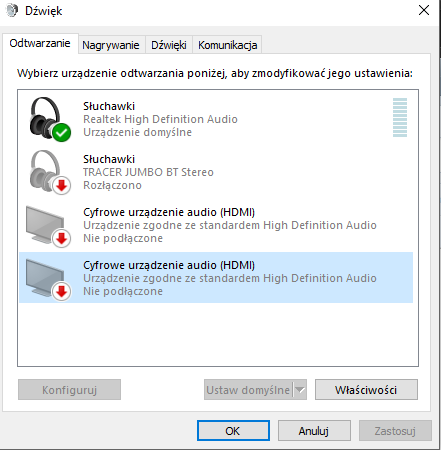
Task: Confirm with the OK button
Action: 233,431
